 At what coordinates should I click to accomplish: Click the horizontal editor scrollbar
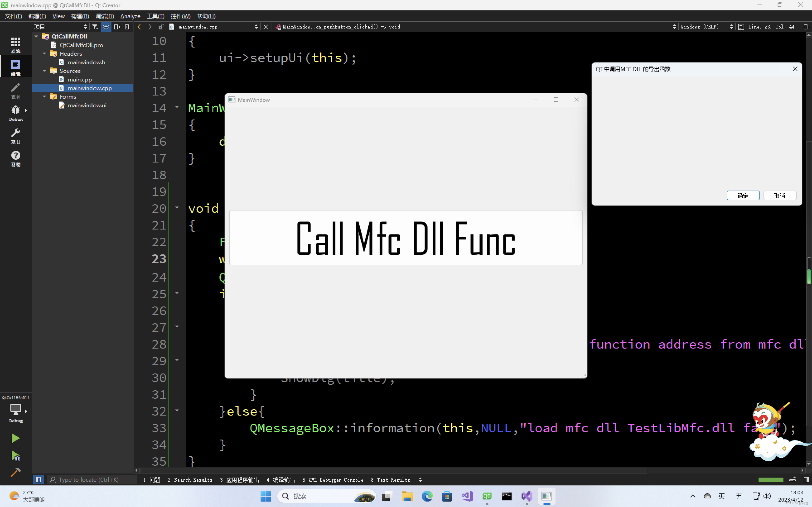pyautogui.click(x=393, y=471)
